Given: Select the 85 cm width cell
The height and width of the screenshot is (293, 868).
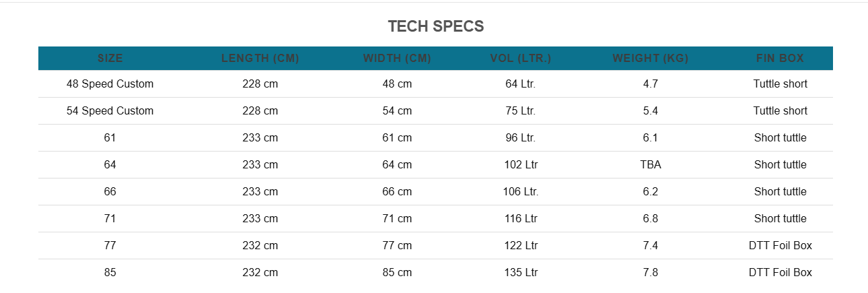Looking at the screenshot, I should click(397, 273).
